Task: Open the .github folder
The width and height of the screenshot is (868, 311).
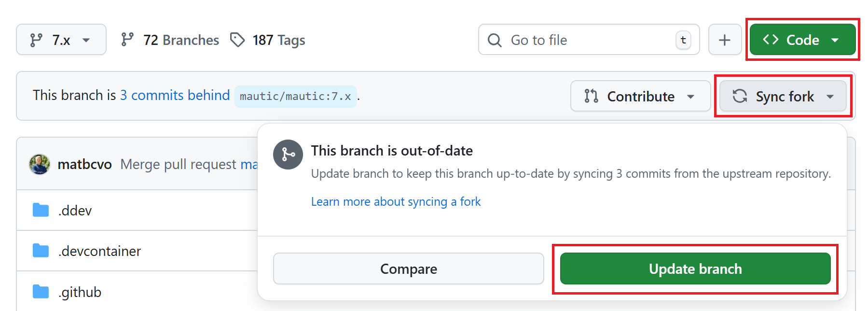Action: [x=80, y=291]
